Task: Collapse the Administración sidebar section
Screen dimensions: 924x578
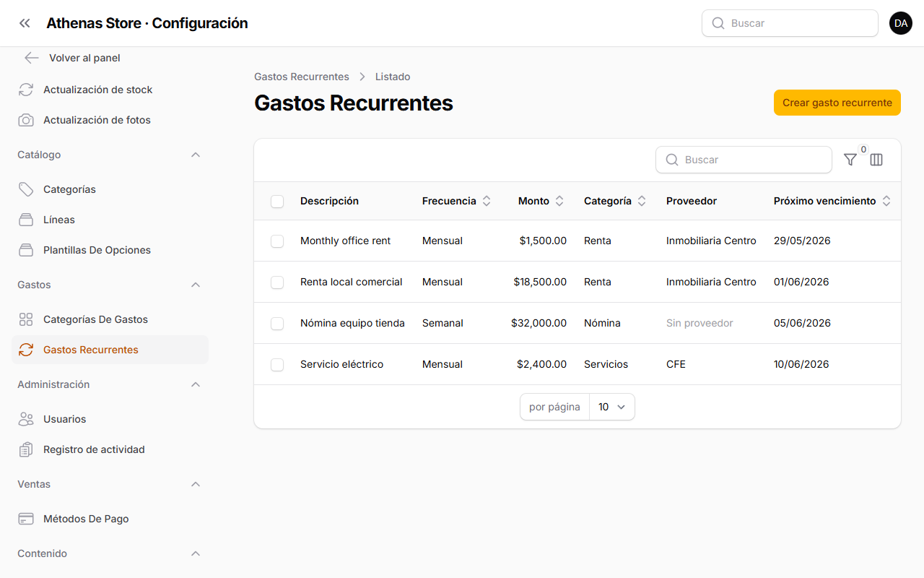Action: coord(196,384)
